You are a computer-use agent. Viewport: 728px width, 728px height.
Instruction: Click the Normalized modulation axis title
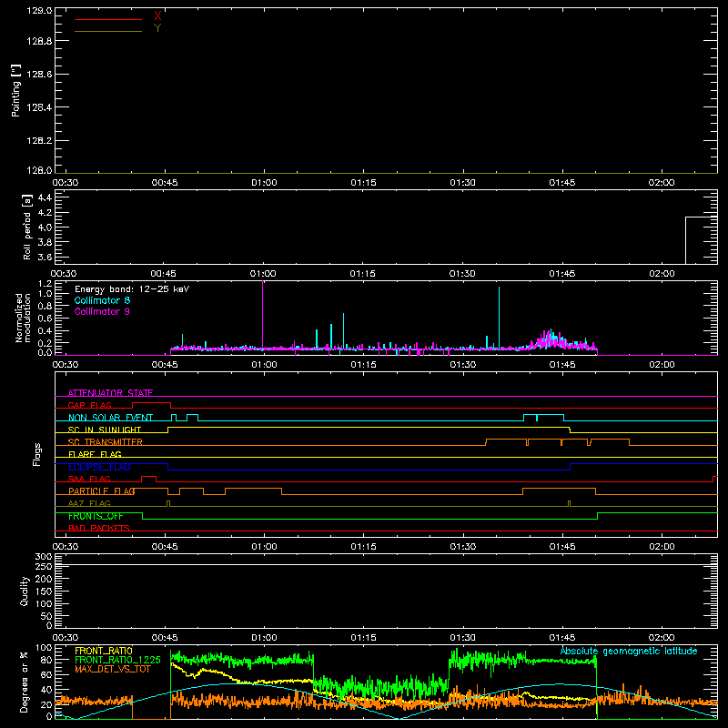click(x=23, y=318)
